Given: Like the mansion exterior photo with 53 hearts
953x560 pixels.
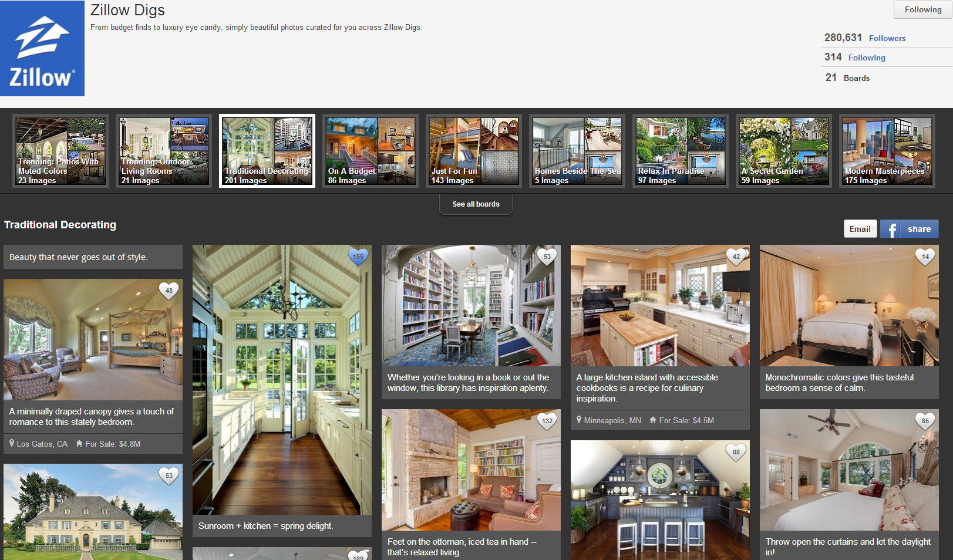Looking at the screenshot, I should 169,475.
